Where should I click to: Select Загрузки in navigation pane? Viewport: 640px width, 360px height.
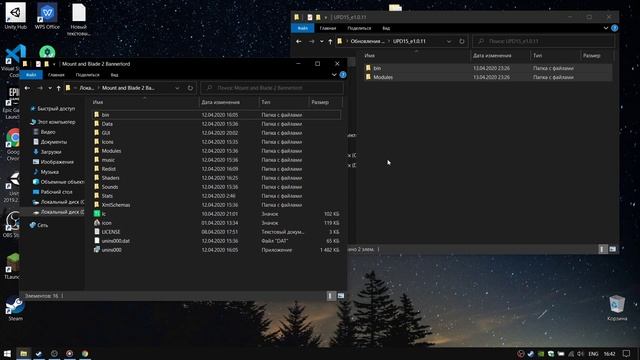tap(51, 152)
